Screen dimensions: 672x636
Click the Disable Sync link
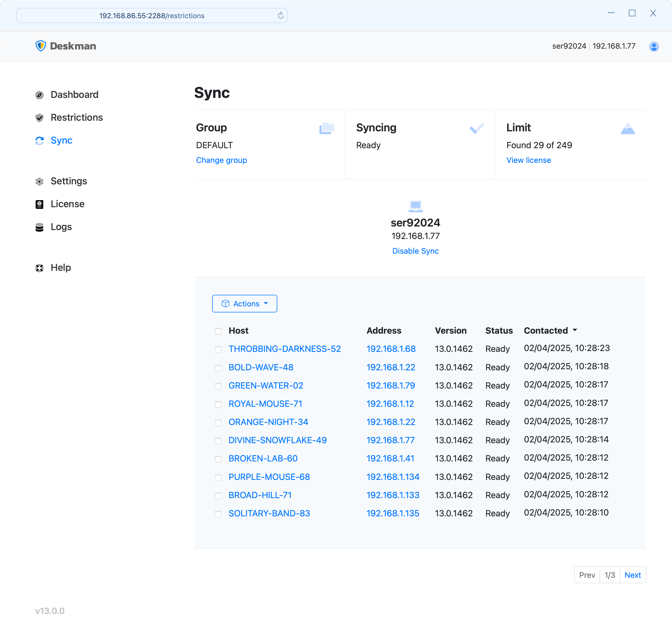coord(415,251)
